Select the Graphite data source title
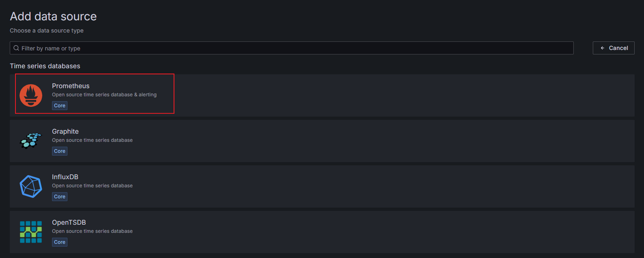This screenshot has width=644, height=258. click(x=65, y=131)
